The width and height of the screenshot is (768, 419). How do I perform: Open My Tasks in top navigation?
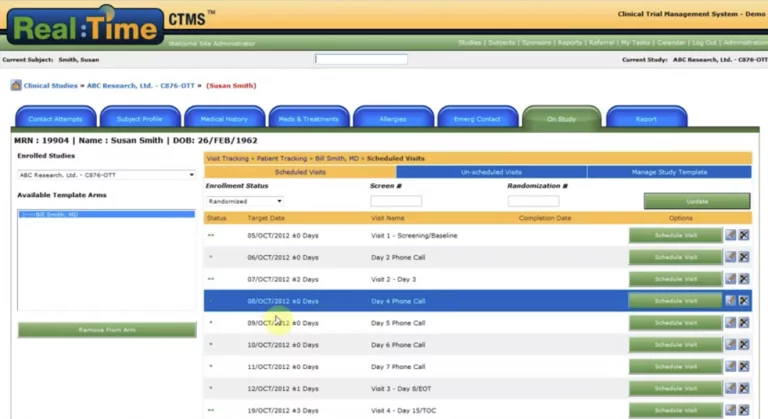coord(635,43)
